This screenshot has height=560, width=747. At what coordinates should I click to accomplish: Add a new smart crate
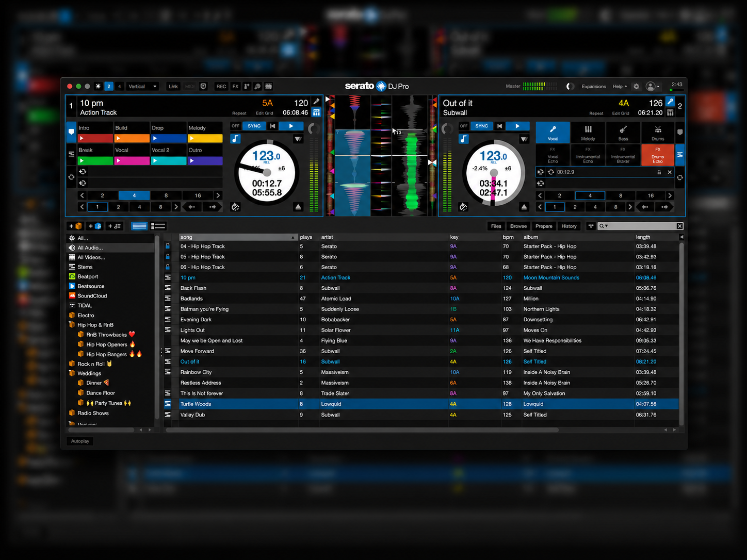(x=95, y=226)
